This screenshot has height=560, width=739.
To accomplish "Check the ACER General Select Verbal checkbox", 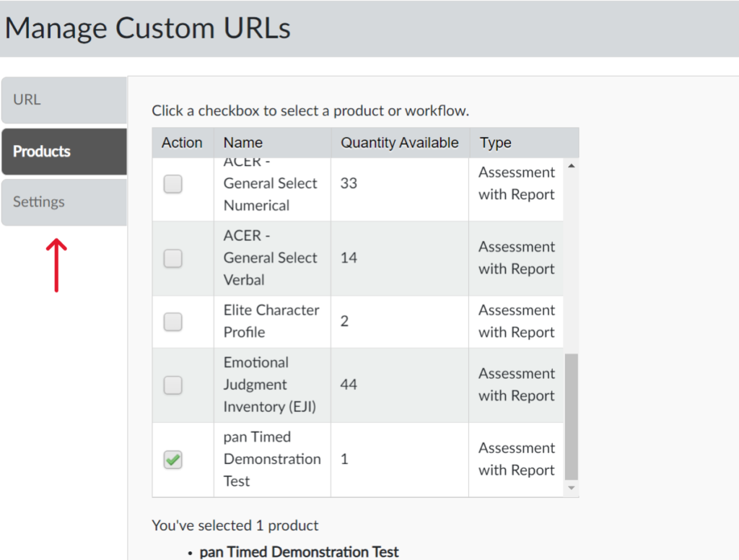I will pos(172,258).
